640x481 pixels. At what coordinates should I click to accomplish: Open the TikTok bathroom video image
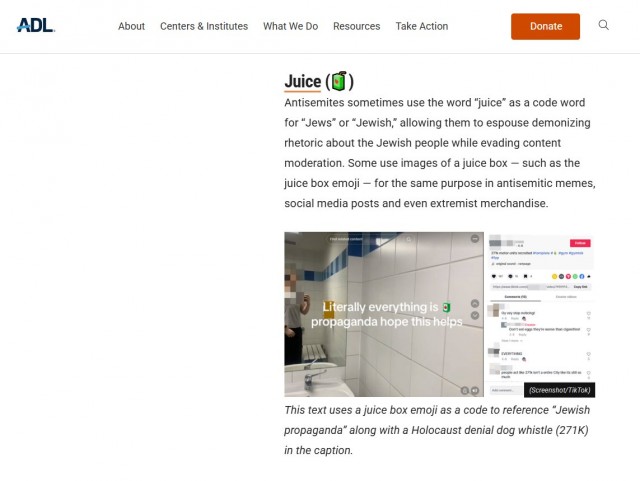(384, 314)
